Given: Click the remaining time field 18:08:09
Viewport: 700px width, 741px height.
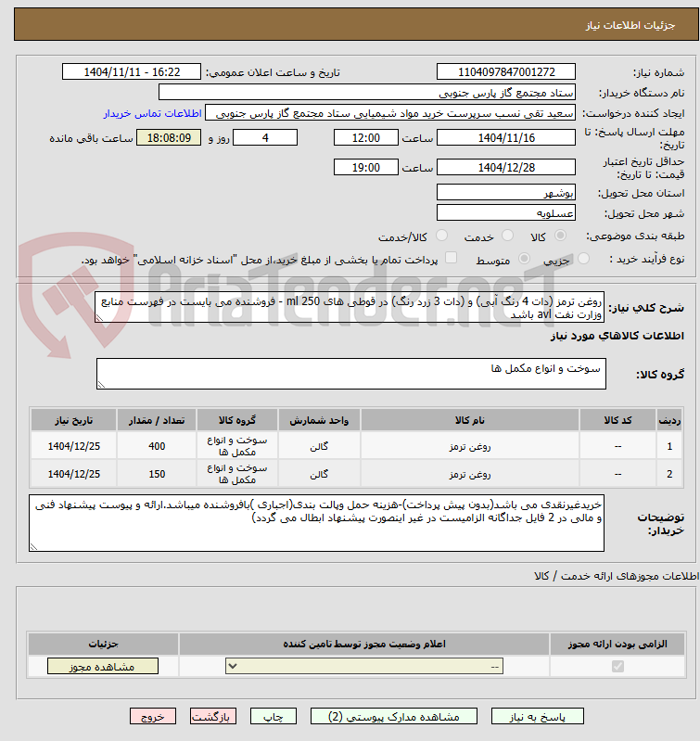Looking at the screenshot, I should (169, 137).
